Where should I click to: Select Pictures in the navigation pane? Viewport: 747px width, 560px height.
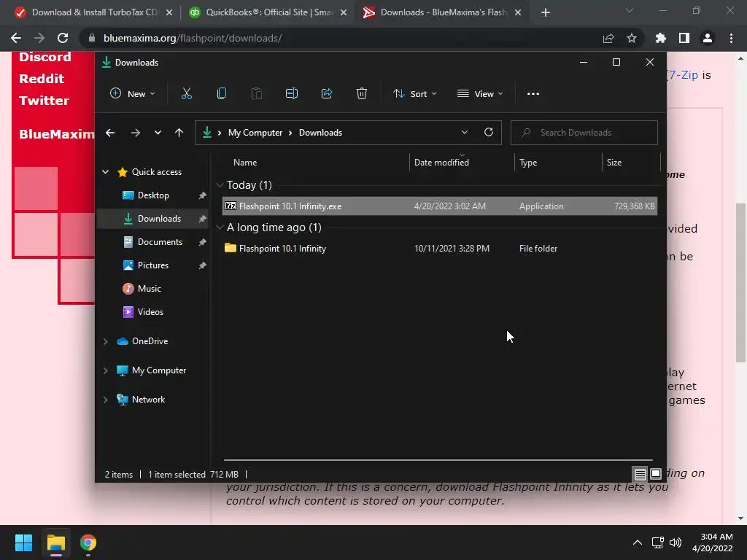[x=153, y=265]
